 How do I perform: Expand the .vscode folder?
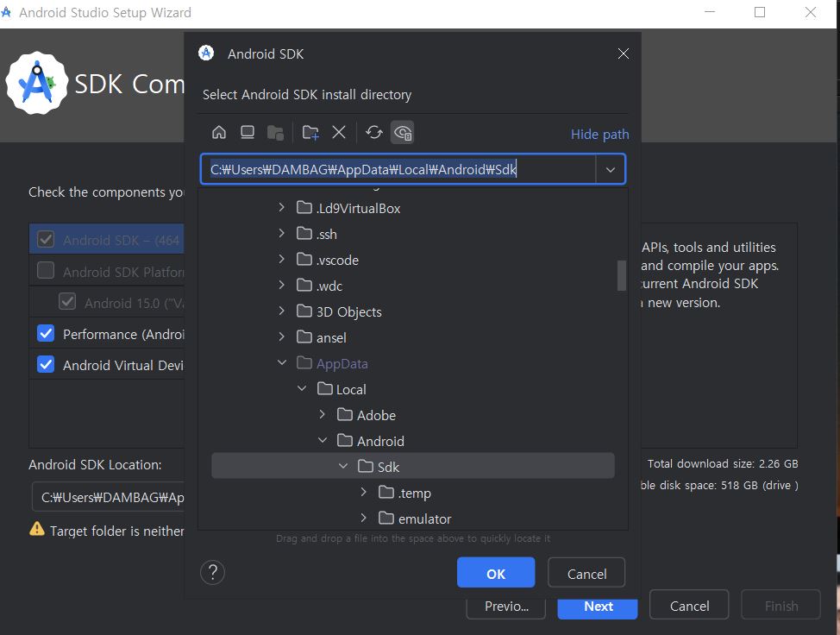tap(282, 259)
